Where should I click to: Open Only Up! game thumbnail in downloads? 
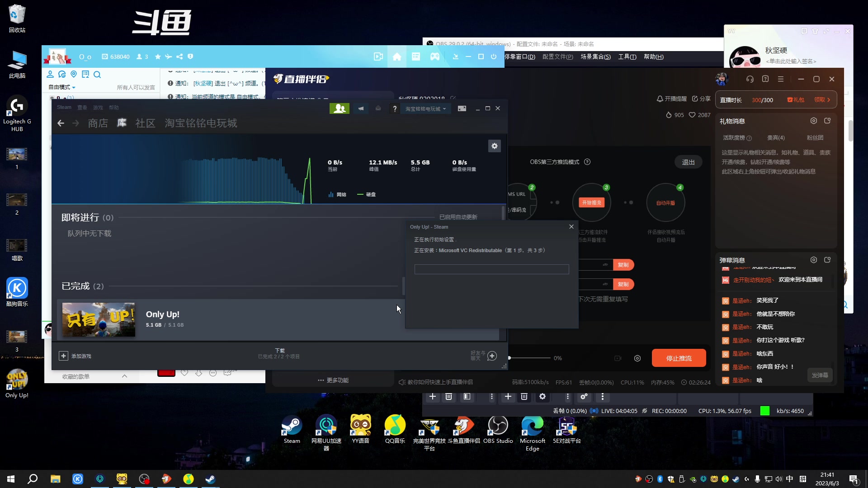pyautogui.click(x=99, y=319)
